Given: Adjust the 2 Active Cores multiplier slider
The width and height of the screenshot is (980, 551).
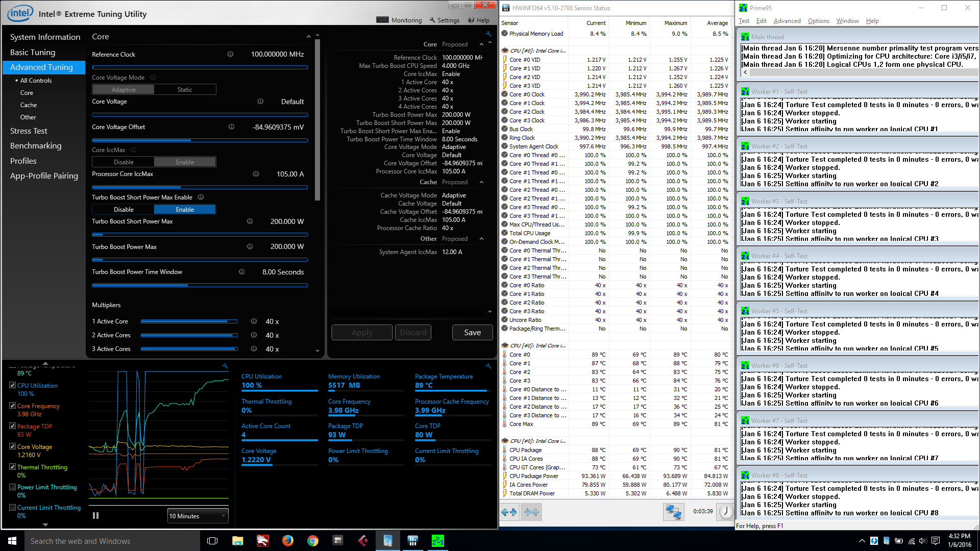Looking at the screenshot, I should tap(189, 335).
